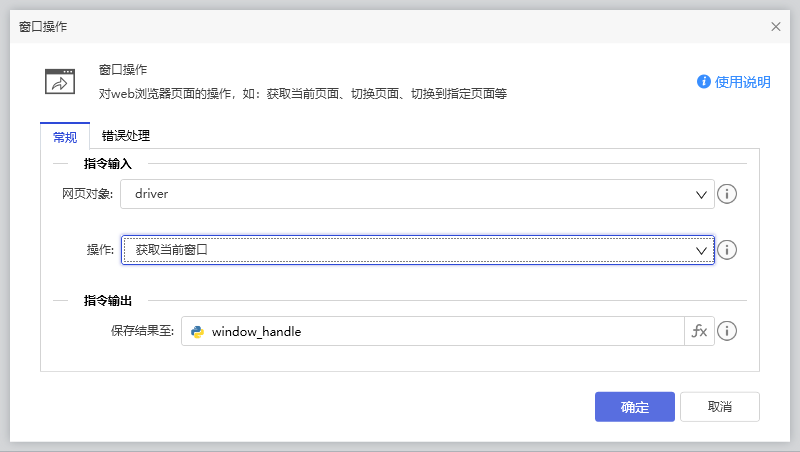Open the 使用说明 help link
The image size is (800, 452).
pos(742,82)
